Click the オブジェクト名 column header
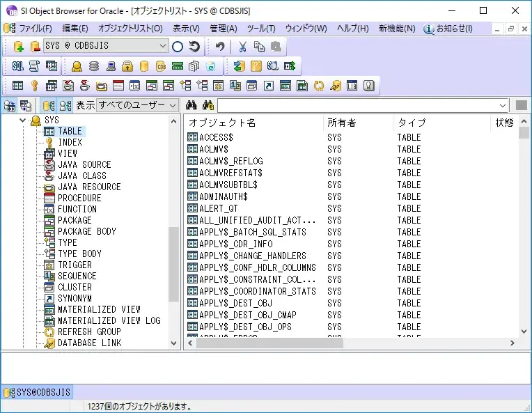The image size is (532, 413). [x=223, y=123]
